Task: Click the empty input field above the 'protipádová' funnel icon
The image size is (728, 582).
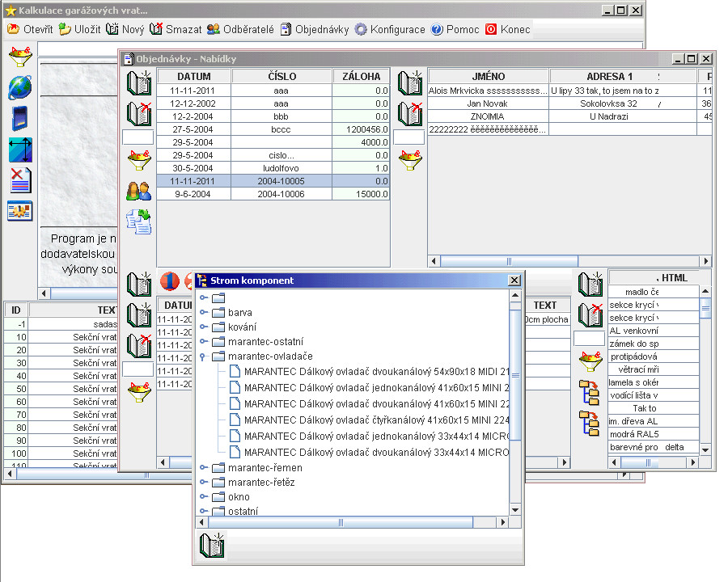Action: (589, 339)
